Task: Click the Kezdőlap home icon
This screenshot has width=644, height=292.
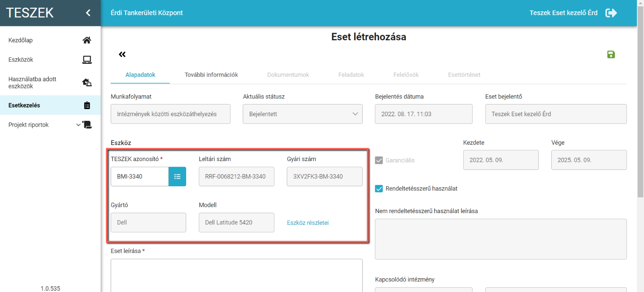Action: (x=87, y=40)
